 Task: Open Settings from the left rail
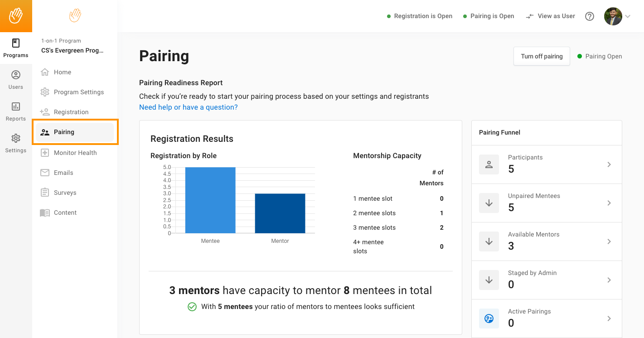tap(16, 143)
